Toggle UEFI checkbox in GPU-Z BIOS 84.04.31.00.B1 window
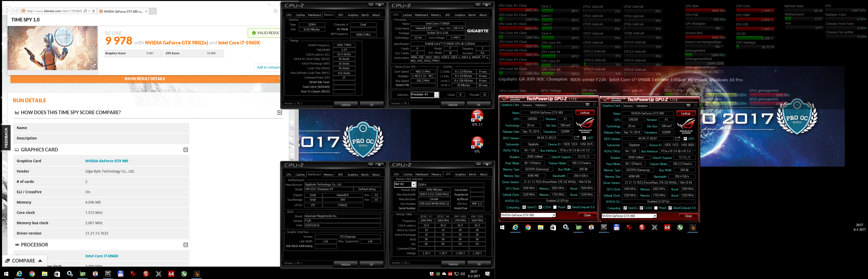This screenshot has height=279, width=868. click(x=685, y=138)
